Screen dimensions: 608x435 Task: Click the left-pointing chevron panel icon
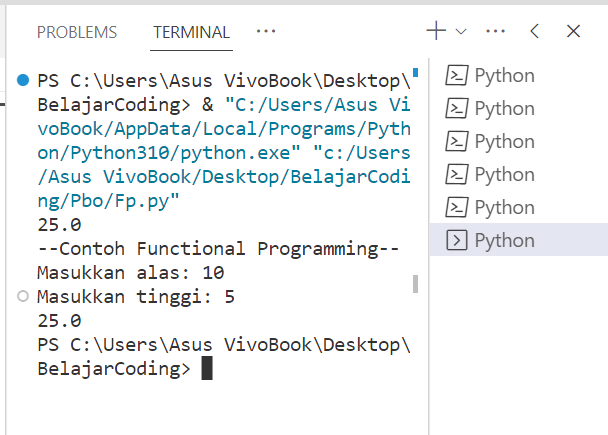pos(534,31)
